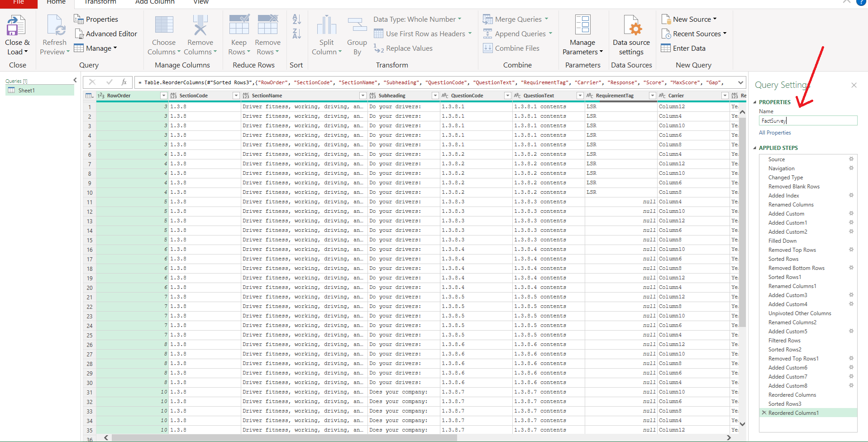Click the Manage Parameters icon
The width and height of the screenshot is (868, 442).
tap(582, 25)
